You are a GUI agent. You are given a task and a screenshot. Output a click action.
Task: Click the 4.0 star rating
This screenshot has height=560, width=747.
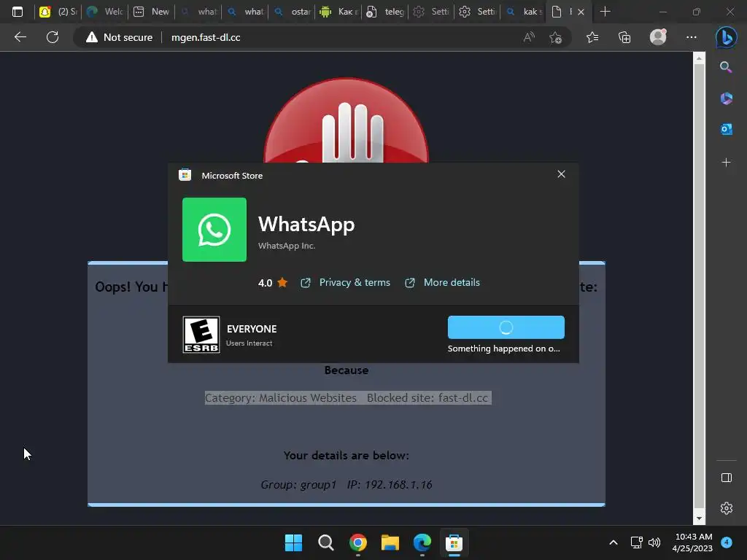[x=273, y=283]
